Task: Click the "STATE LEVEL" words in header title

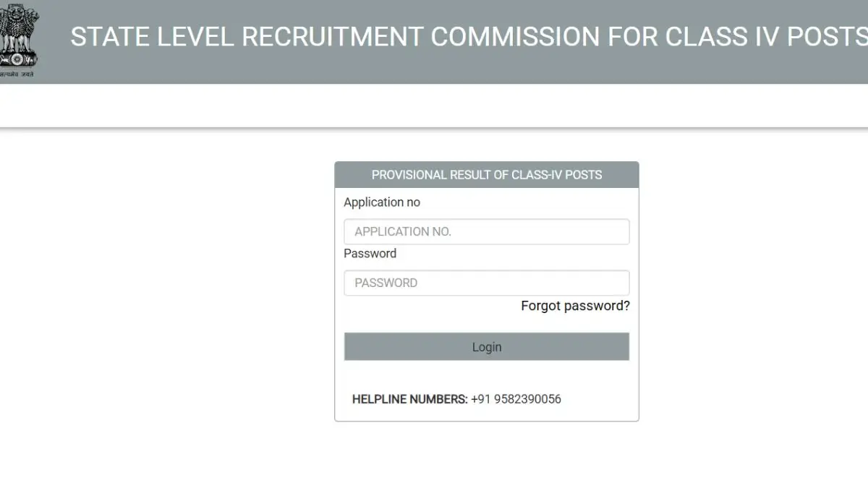Action: 152,37
